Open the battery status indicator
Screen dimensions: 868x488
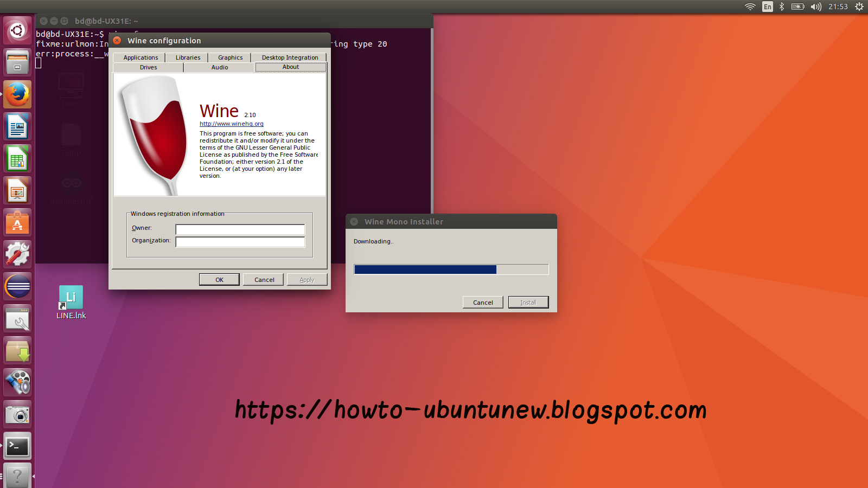[x=797, y=7]
